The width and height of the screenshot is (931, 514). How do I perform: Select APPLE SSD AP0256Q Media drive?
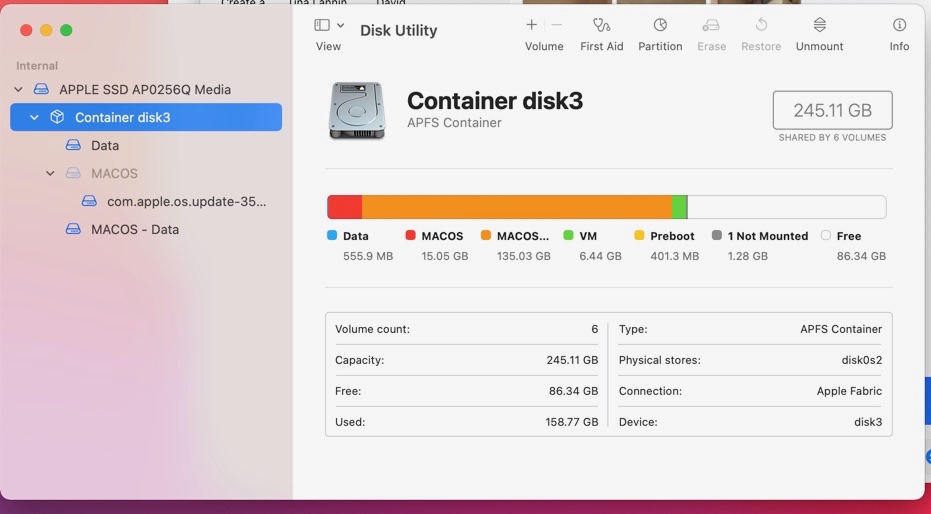coord(145,90)
